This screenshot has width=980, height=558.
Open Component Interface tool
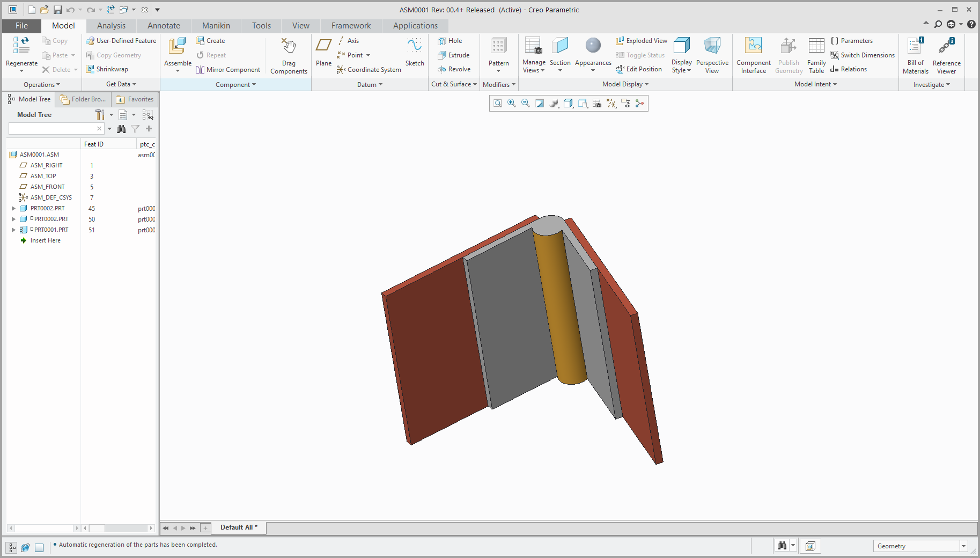(x=754, y=56)
